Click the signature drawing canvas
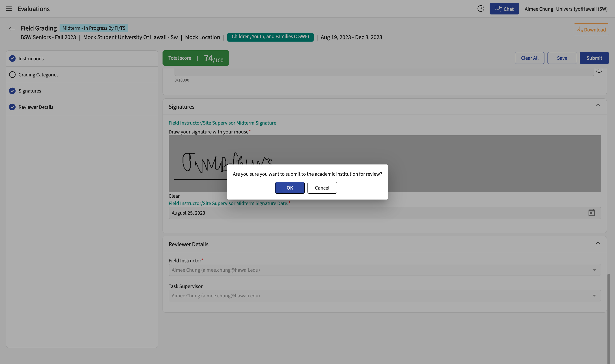The image size is (615, 364). tap(385, 164)
